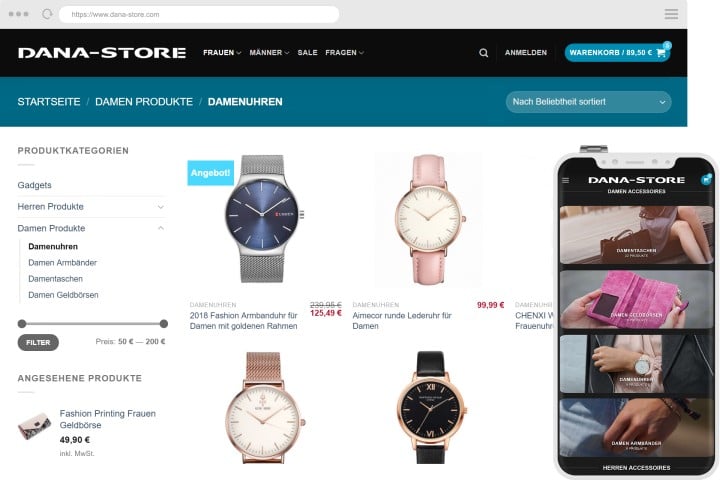Click the DANA-STORE logo

[102, 53]
